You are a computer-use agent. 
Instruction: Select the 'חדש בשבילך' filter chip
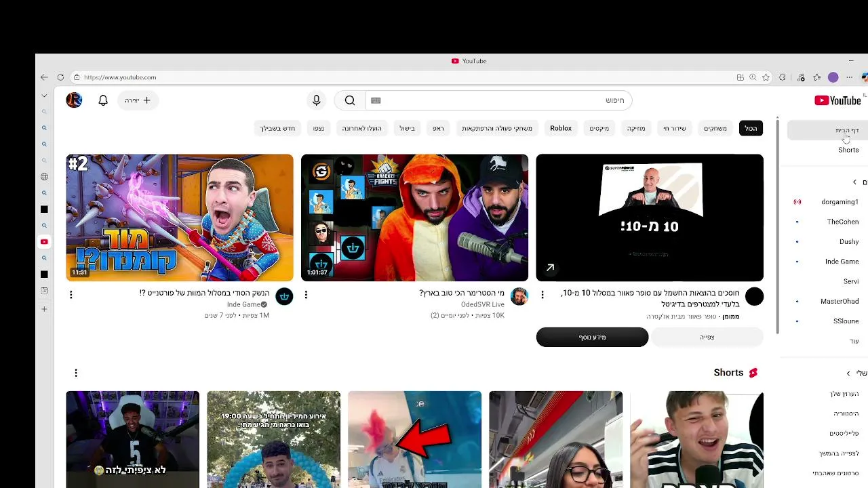[x=277, y=128]
